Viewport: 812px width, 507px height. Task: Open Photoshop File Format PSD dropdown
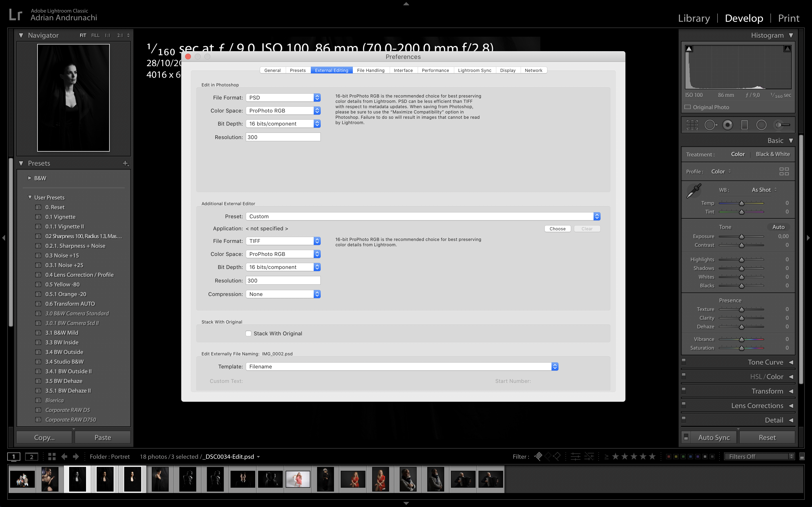283,98
